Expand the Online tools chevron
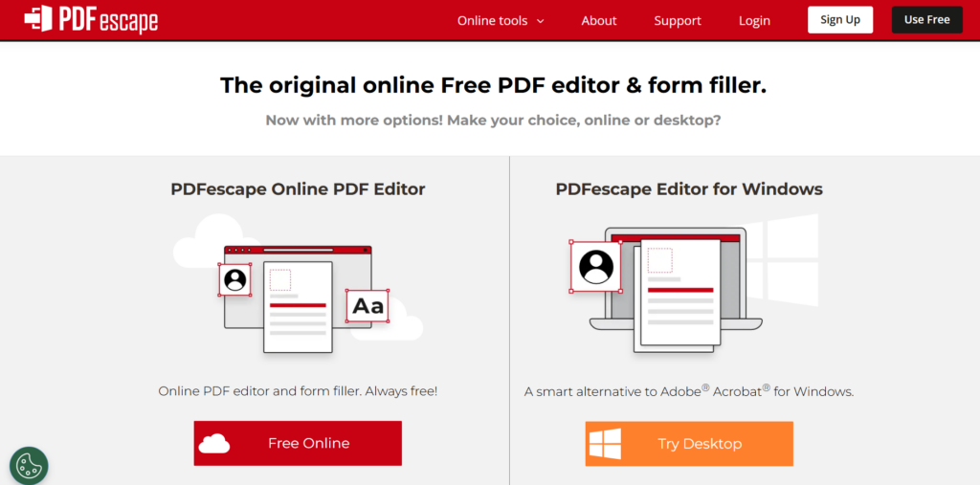 click(x=541, y=21)
